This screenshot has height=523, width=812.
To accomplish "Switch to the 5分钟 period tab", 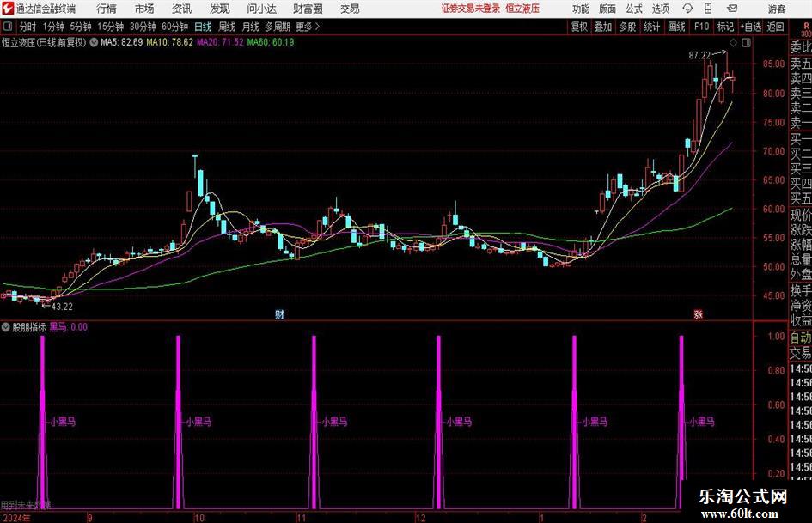I will tap(81, 27).
